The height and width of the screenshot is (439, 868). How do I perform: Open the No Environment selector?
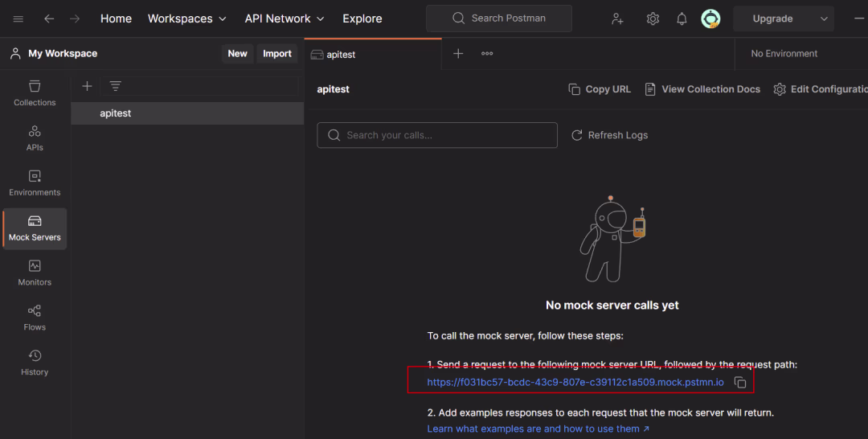[784, 54]
